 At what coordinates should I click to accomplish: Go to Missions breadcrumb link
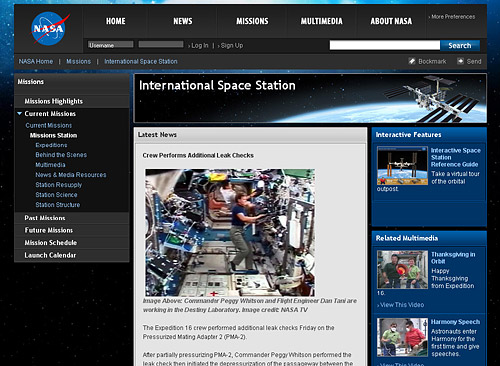pos(78,61)
